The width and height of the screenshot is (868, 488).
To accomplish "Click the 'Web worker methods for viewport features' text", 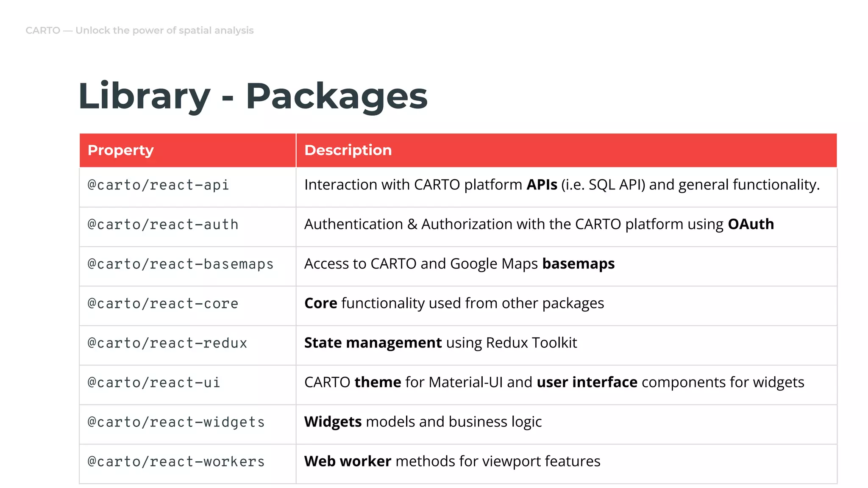I will click(452, 461).
